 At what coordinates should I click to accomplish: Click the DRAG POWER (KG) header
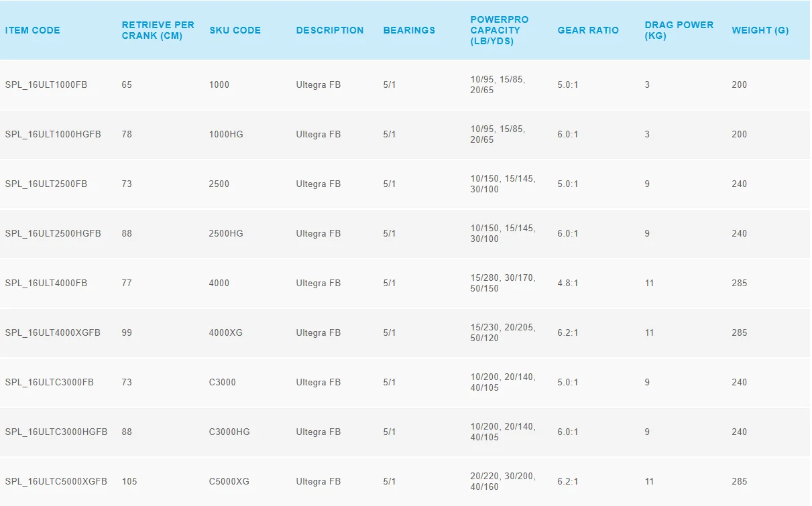[679, 30]
